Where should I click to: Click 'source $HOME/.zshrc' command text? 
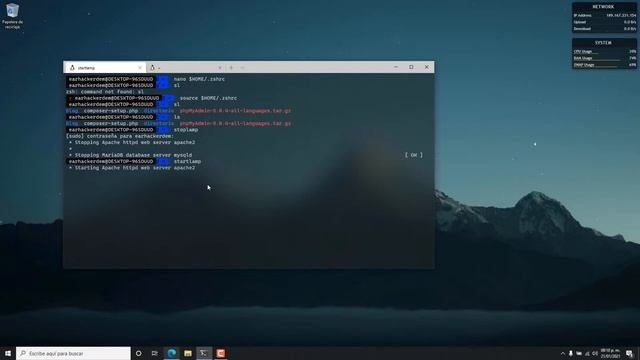(208, 98)
